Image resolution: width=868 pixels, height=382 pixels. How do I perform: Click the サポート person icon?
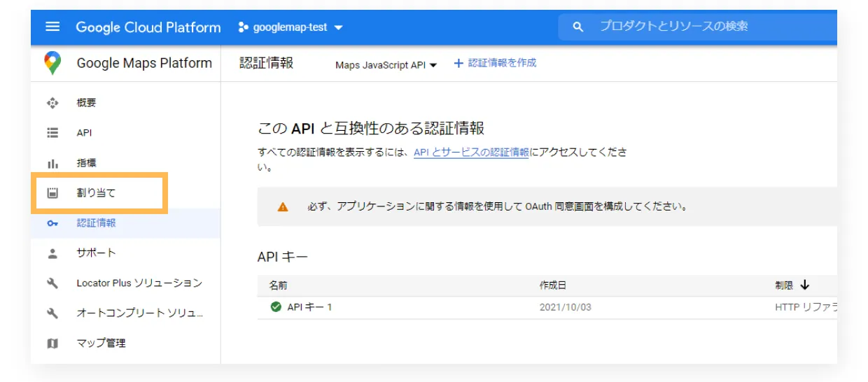[x=52, y=253]
